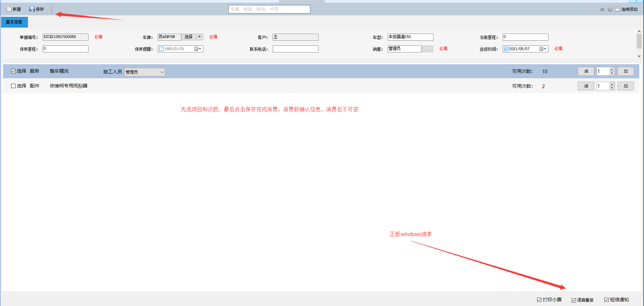The image size is (644, 306).
Task: Click the 连续添加 continuous add icon
Action: pos(618,9)
